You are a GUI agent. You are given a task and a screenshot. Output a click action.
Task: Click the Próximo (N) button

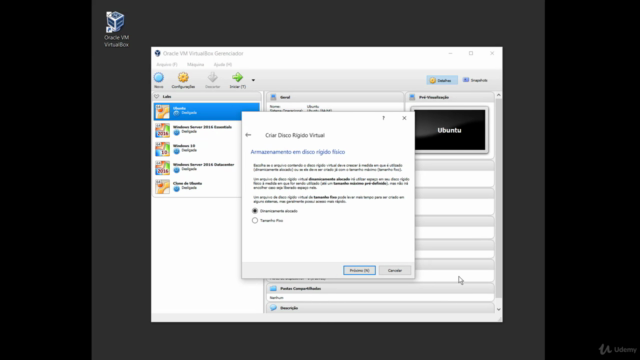[359, 270]
